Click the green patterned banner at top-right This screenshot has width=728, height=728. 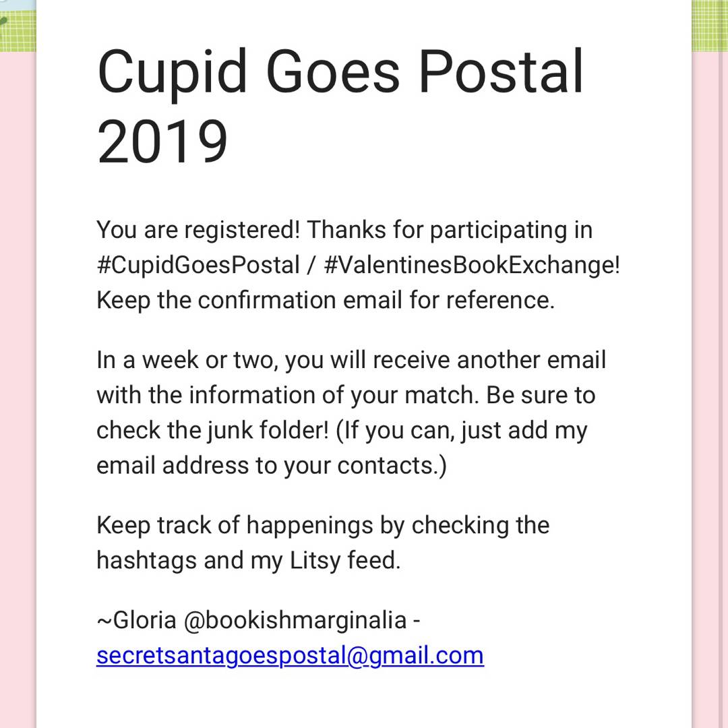pyautogui.click(x=710, y=26)
